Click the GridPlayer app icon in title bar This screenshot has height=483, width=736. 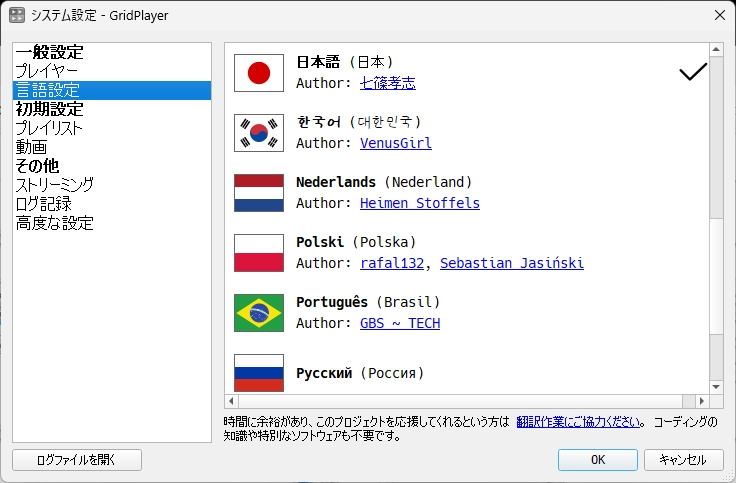click(x=18, y=15)
